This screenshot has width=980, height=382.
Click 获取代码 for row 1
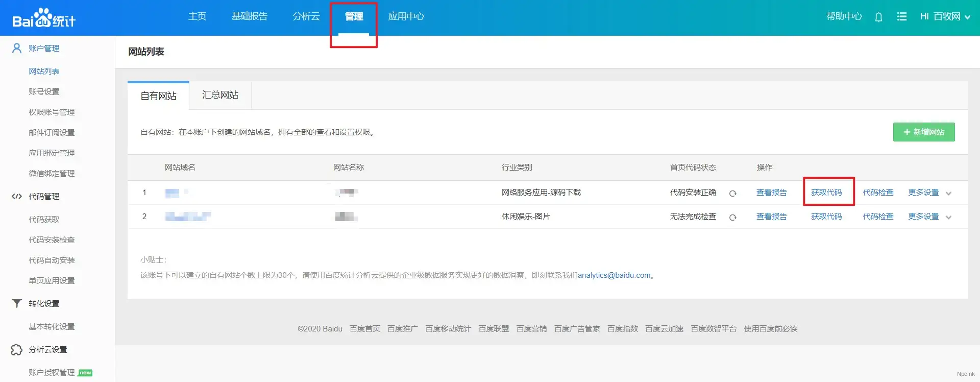826,193
